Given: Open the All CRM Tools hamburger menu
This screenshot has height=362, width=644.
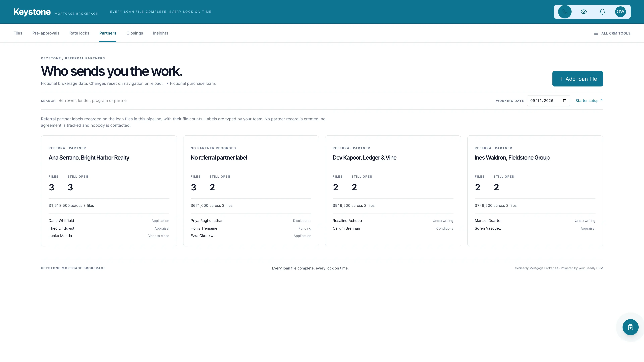Looking at the screenshot, I should (612, 33).
